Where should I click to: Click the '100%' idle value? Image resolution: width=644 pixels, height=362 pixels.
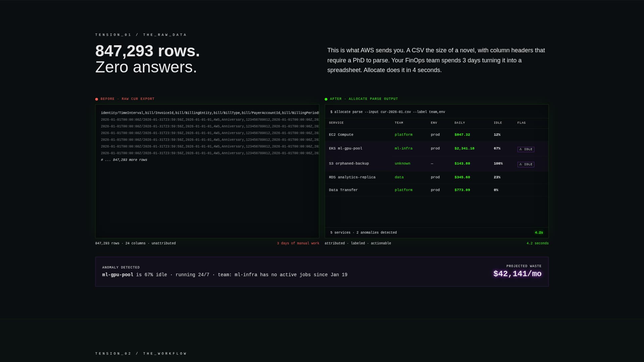coord(498,164)
